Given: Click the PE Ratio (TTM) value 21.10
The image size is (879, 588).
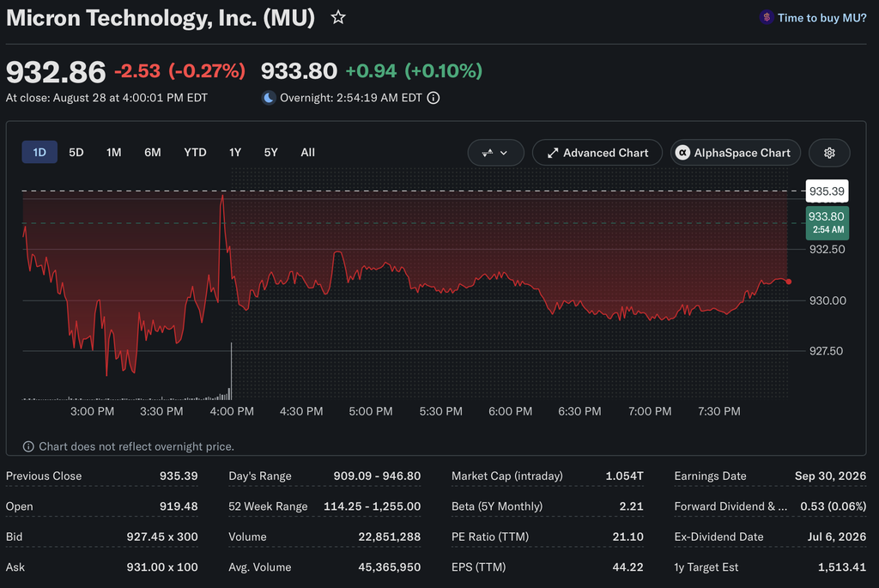Looking at the screenshot, I should [x=627, y=536].
